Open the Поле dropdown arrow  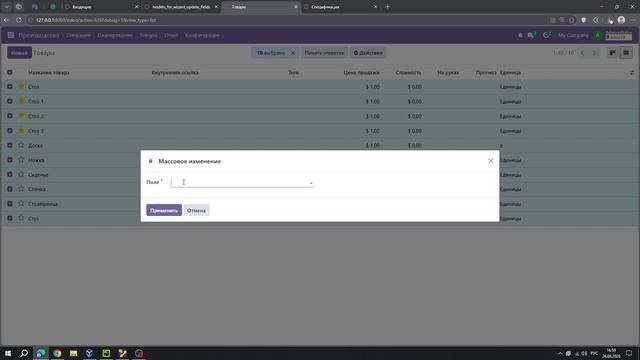click(311, 183)
